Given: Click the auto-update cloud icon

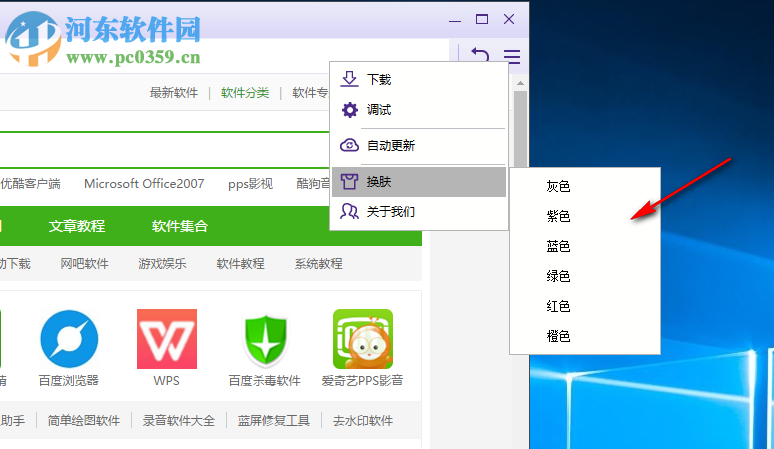Looking at the screenshot, I should coord(349,145).
